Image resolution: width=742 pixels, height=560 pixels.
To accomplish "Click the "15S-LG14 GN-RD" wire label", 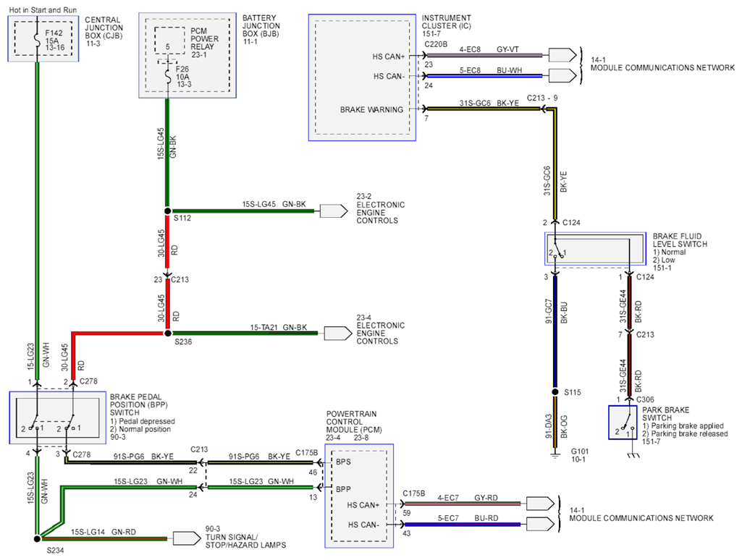I will [x=104, y=532].
